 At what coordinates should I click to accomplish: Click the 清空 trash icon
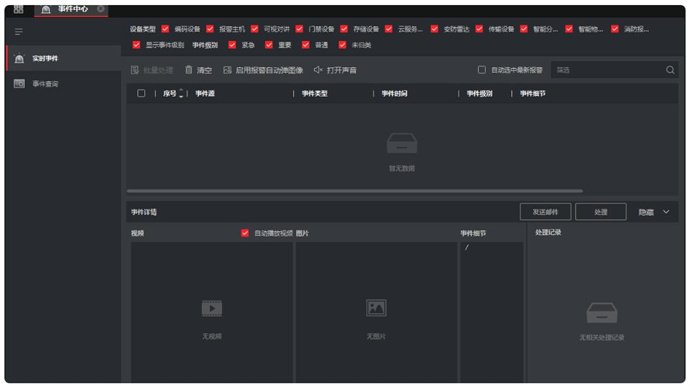[x=189, y=70]
